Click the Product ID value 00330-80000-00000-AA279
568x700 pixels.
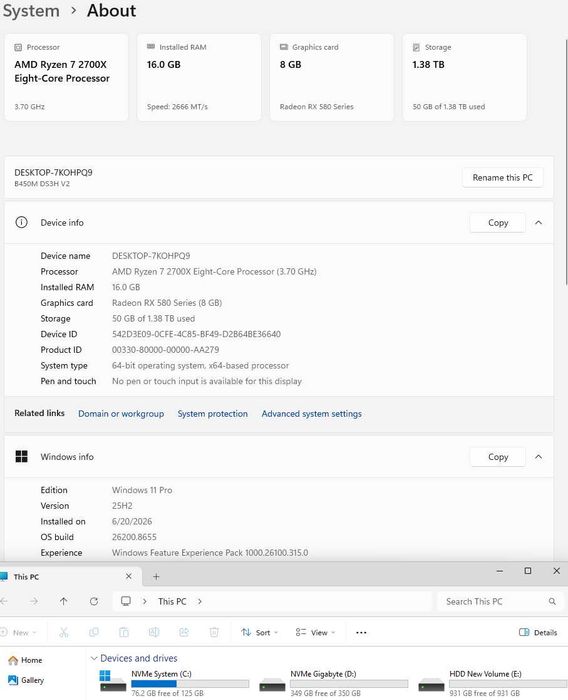point(165,350)
